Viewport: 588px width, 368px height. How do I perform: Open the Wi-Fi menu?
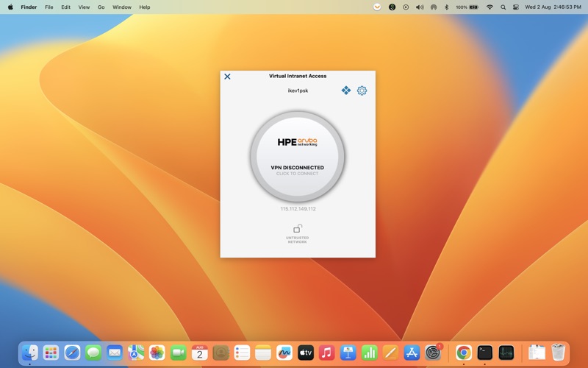point(490,7)
